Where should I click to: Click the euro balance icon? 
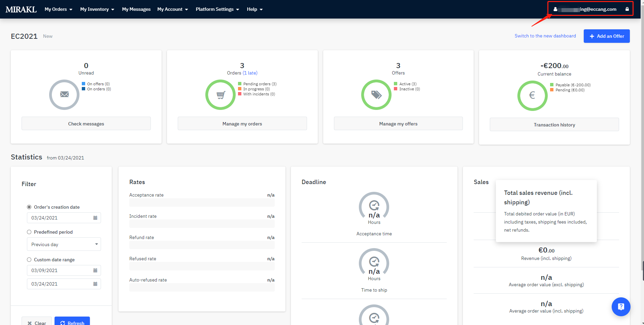click(532, 95)
